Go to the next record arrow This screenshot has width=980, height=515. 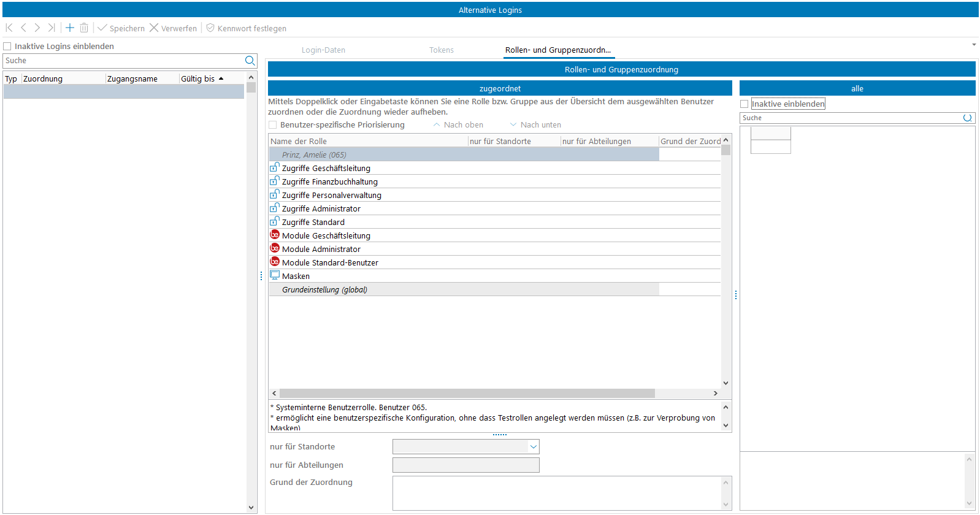[x=37, y=28]
